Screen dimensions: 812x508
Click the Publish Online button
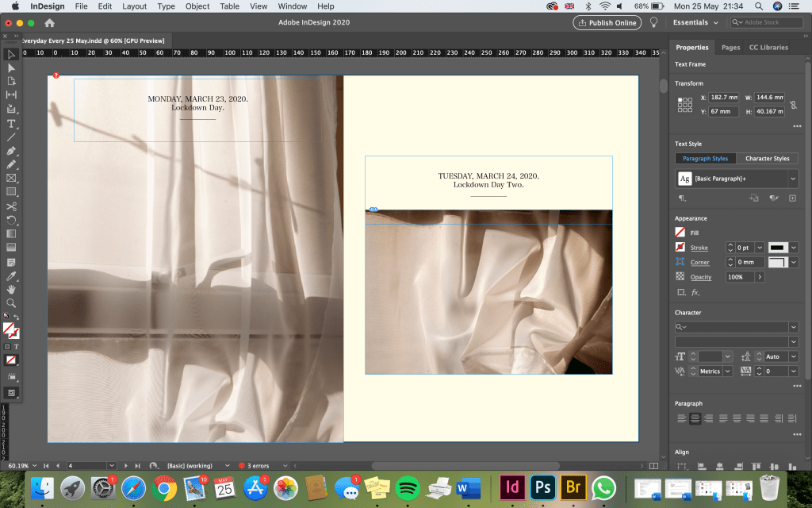pyautogui.click(x=607, y=23)
